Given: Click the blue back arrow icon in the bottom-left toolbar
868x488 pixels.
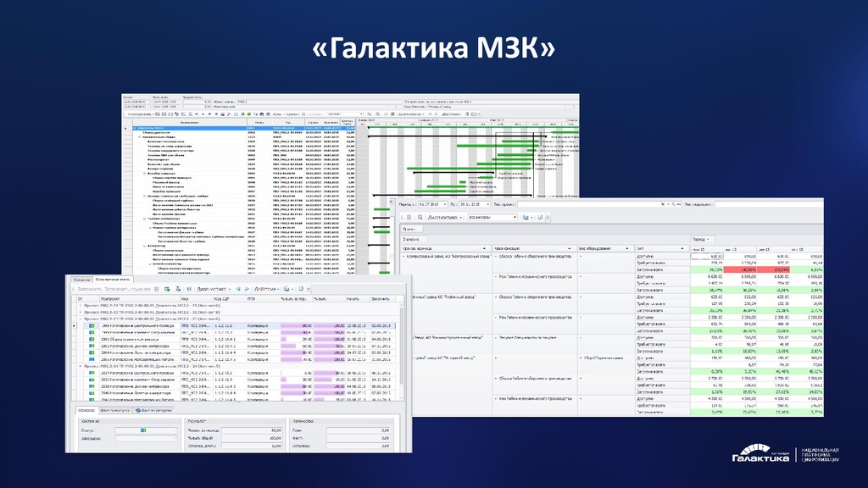Looking at the screenshot, I should pos(238,289).
